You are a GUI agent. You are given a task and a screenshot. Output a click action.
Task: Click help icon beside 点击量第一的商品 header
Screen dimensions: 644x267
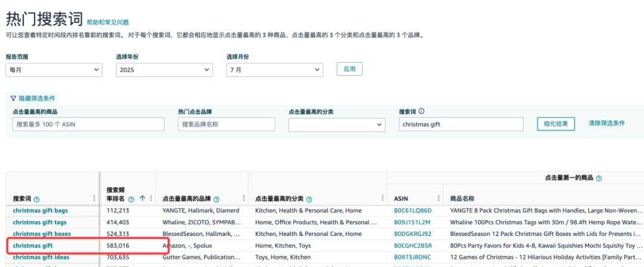[599, 179]
